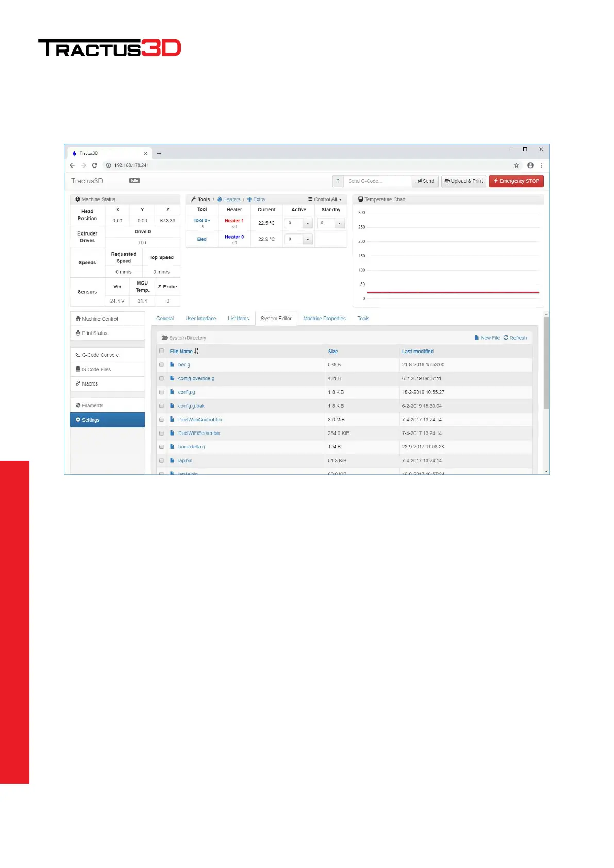Screen dimensions: 614x868
Task: Expand the Tool 0 active temperature dropdown
Action: pos(308,223)
